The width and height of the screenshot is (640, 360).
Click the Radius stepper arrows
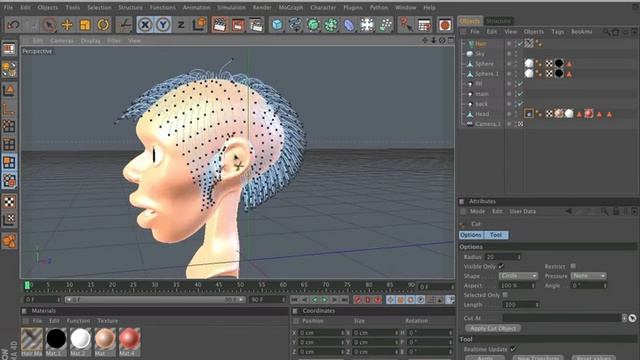tap(519, 257)
